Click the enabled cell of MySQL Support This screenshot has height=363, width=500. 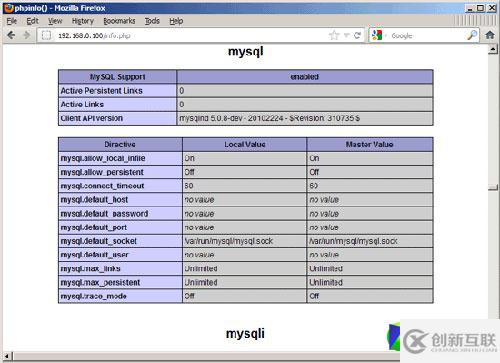[x=305, y=77]
